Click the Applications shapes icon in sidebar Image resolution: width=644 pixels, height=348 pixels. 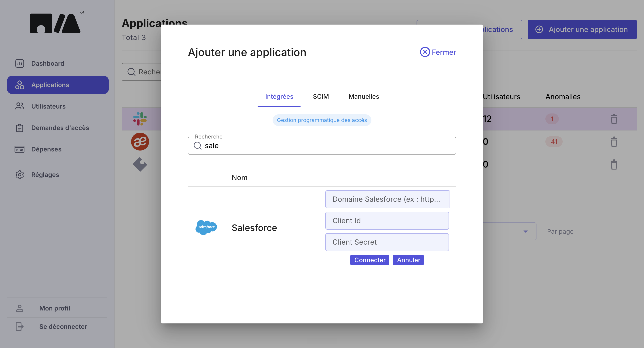point(19,85)
